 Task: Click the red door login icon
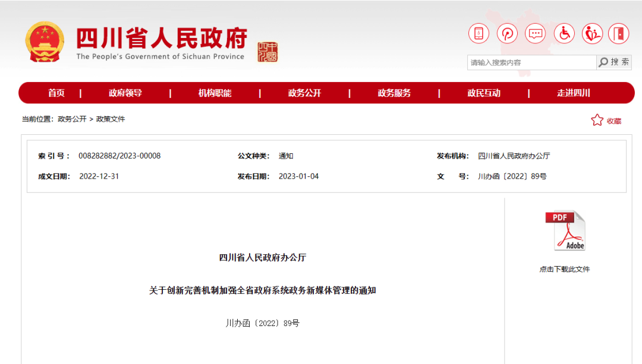619,33
